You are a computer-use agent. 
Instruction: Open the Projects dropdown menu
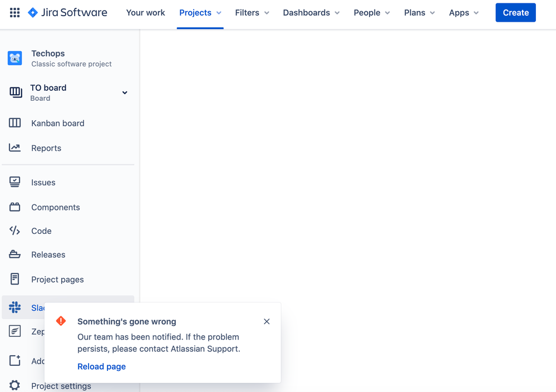pos(200,13)
